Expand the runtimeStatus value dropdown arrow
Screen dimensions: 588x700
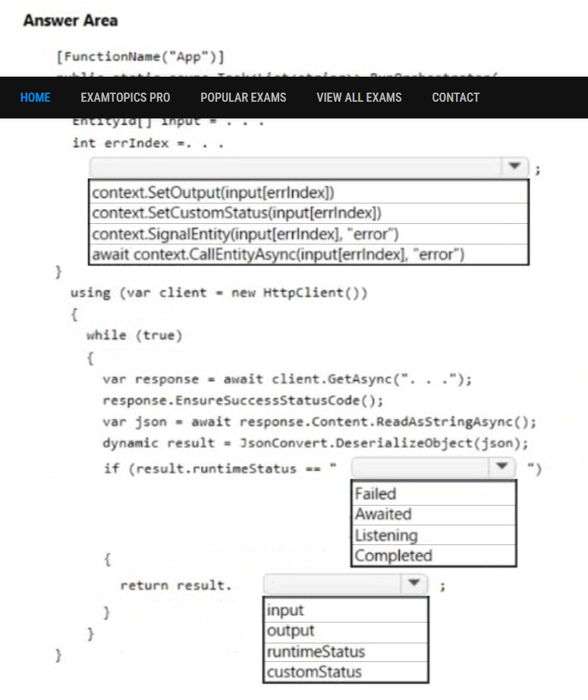(502, 467)
